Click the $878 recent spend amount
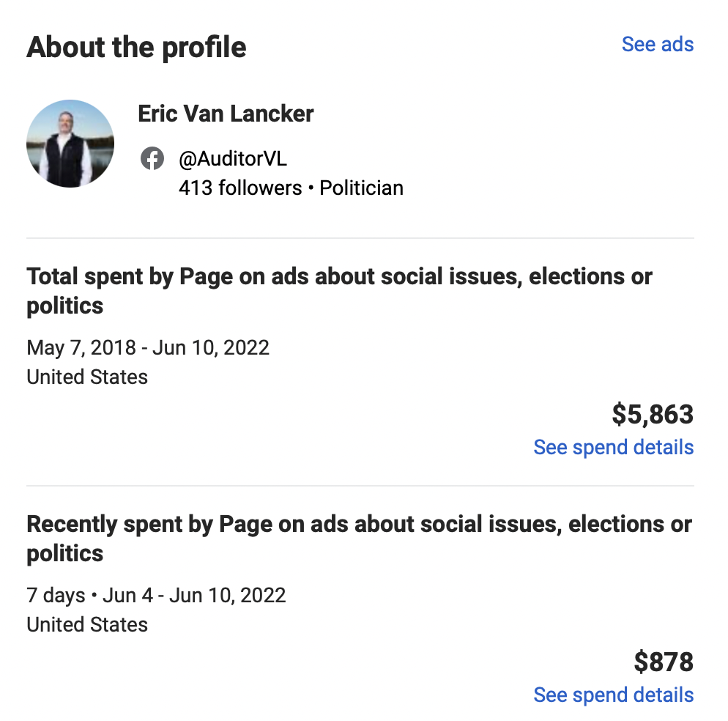The height and width of the screenshot is (721, 728). [664, 662]
